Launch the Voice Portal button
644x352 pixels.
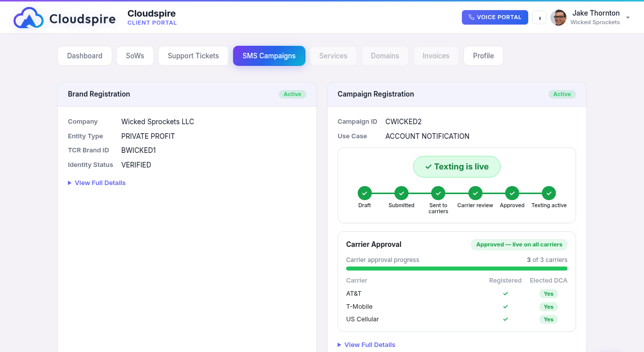tap(495, 17)
